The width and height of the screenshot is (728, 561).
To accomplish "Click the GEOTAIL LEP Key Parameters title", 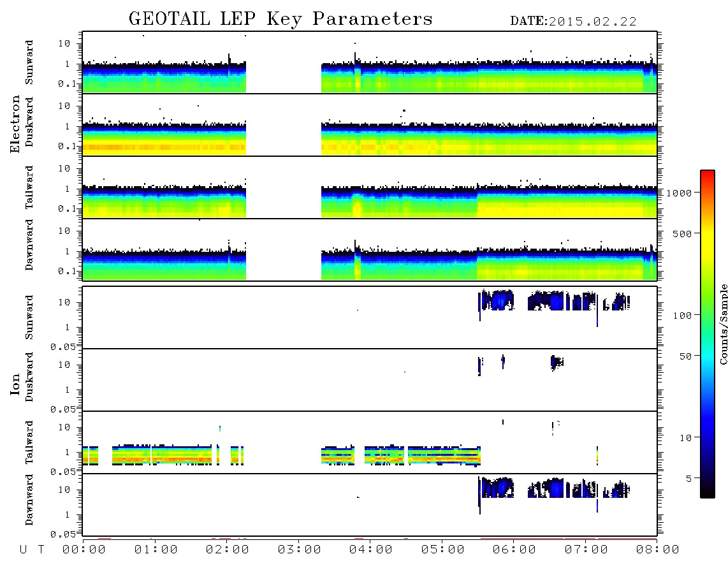I will pos(280,19).
